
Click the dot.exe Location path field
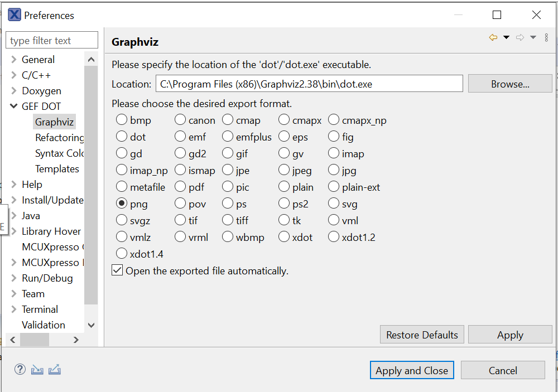[x=309, y=84]
